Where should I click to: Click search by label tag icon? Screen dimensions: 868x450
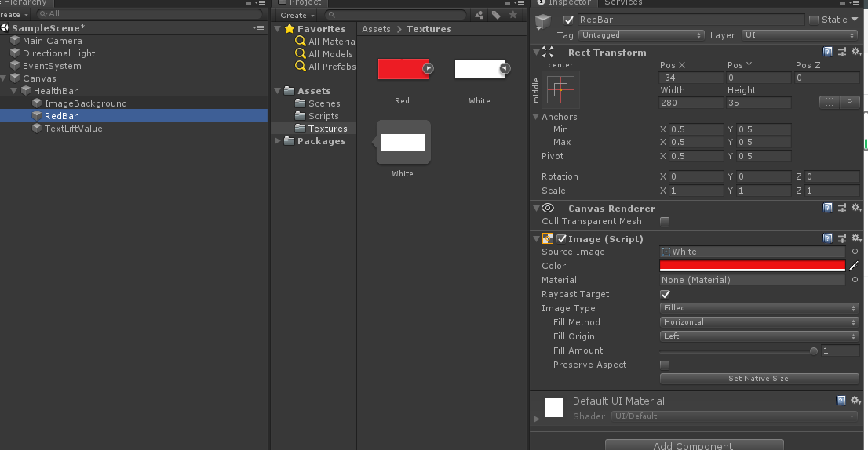pos(496,15)
